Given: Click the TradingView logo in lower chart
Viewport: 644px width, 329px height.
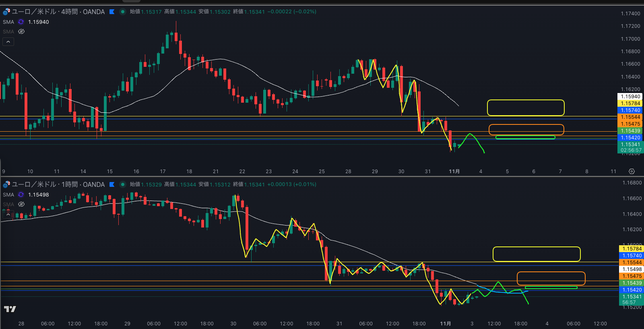Looking at the screenshot, I should 10,309.
